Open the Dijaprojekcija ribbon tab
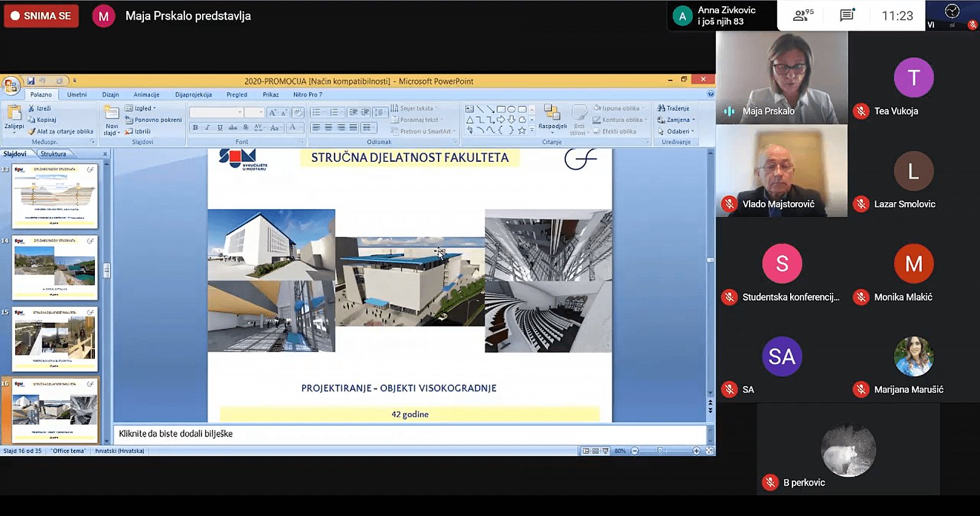Image resolution: width=980 pixels, height=516 pixels. (x=193, y=95)
